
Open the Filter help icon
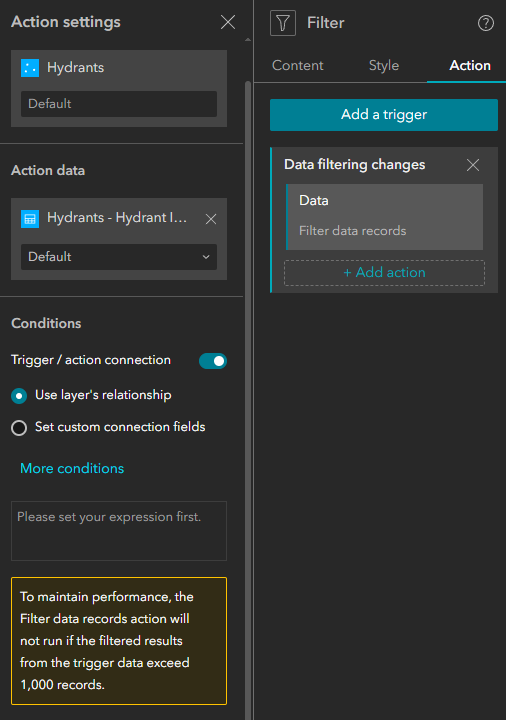coord(486,23)
